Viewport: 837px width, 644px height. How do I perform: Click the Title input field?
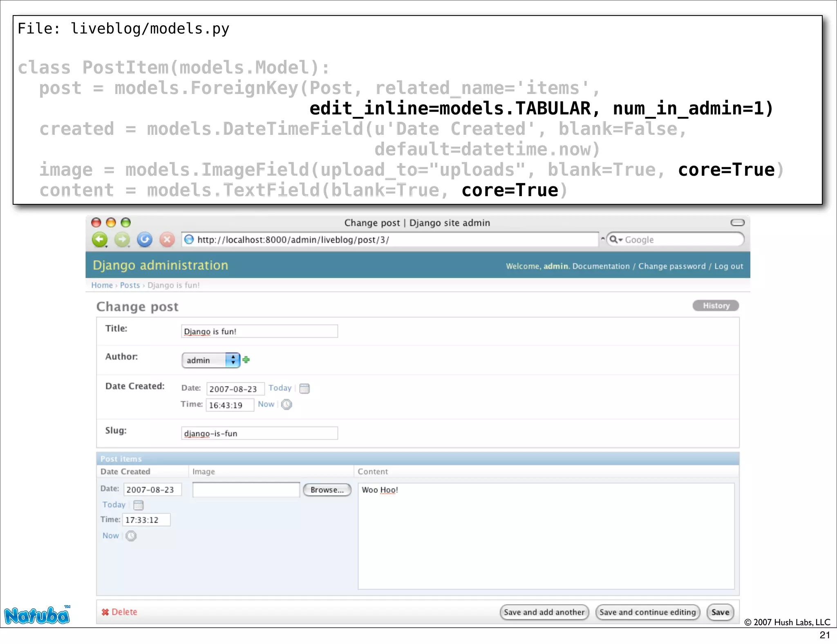260,331
